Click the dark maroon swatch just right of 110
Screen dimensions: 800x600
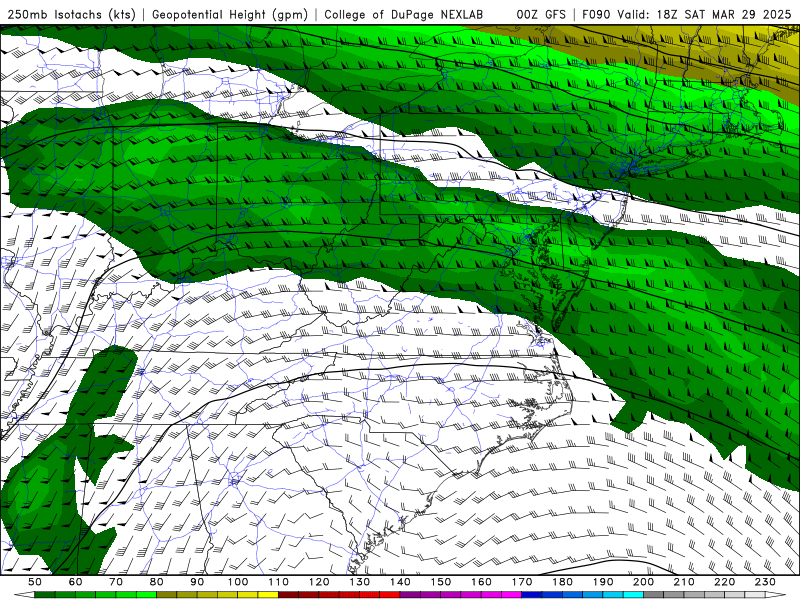pos(288,594)
